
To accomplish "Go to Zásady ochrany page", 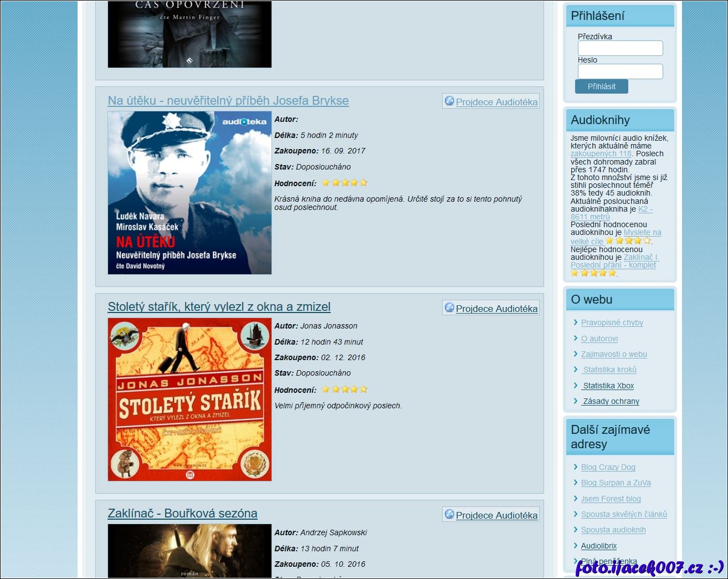I will pyautogui.click(x=611, y=401).
